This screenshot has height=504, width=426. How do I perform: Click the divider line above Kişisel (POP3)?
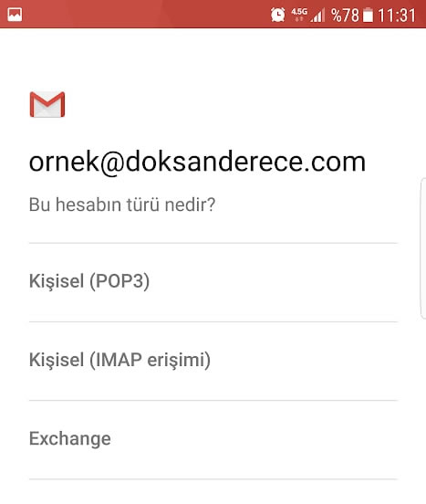(213, 243)
